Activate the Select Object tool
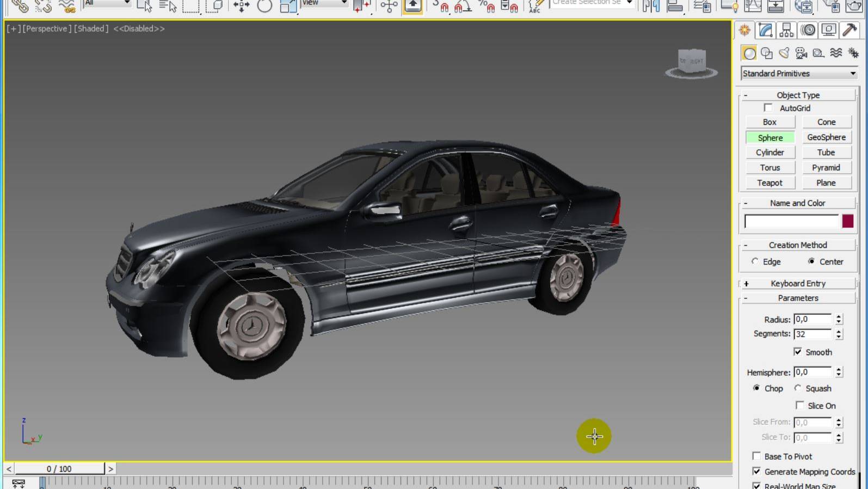This screenshot has height=489, width=868. pyautogui.click(x=144, y=5)
